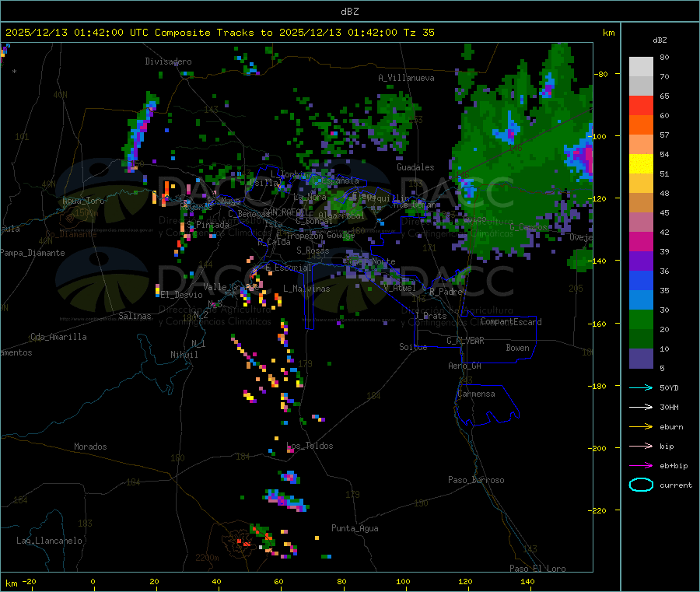Screen dimensions: 700x592
Task: Click the 'Carmensa' map label
Action: [476, 394]
